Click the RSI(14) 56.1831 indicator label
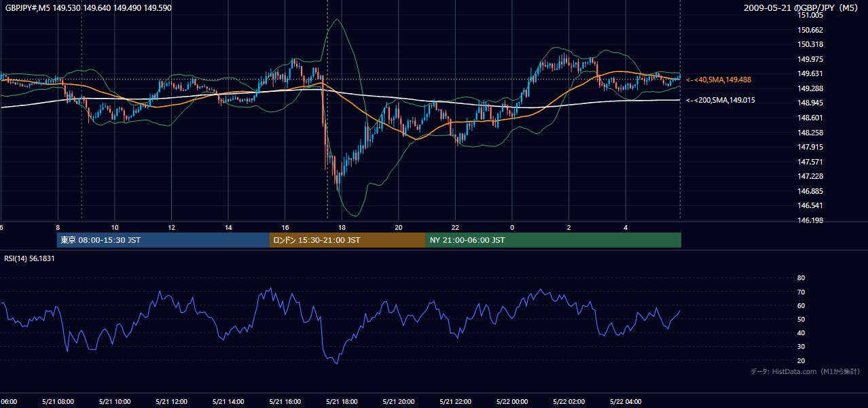Screen dimensions: 868x408 tap(30, 258)
